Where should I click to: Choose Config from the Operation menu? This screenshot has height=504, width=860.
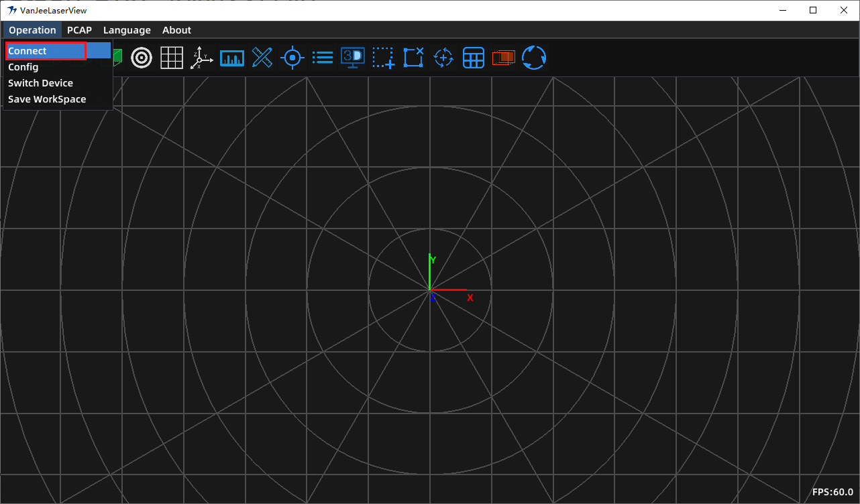58,67
